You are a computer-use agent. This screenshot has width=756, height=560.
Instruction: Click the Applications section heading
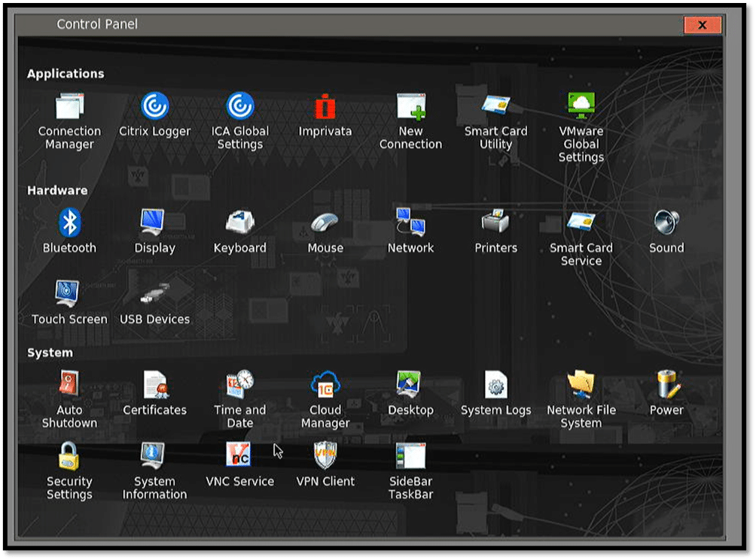(66, 74)
